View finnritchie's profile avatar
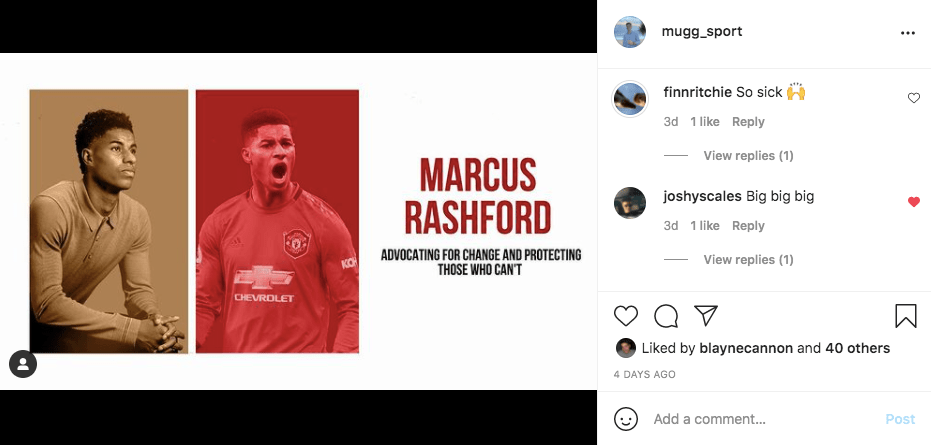Image resolution: width=931 pixels, height=445 pixels. 629,99
